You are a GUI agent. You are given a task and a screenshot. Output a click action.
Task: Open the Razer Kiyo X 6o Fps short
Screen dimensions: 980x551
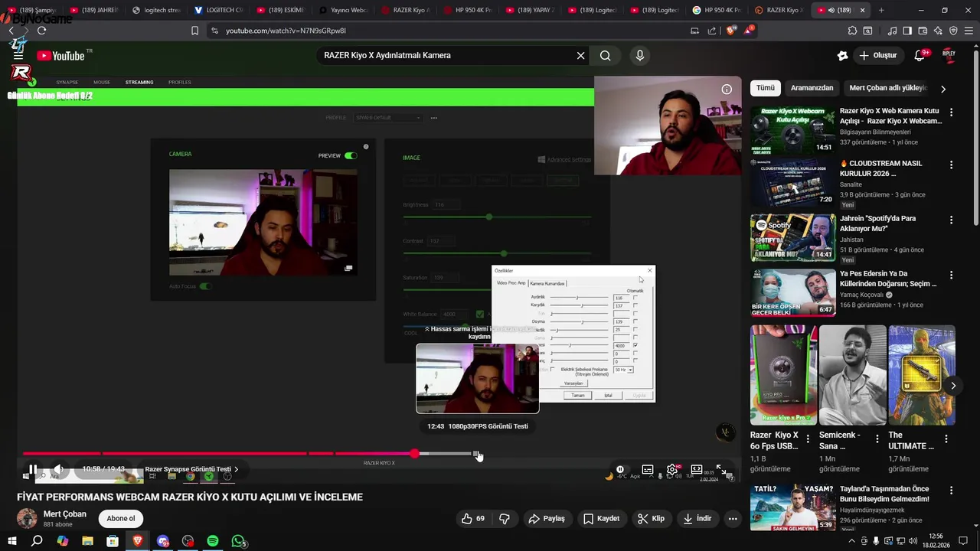click(783, 375)
